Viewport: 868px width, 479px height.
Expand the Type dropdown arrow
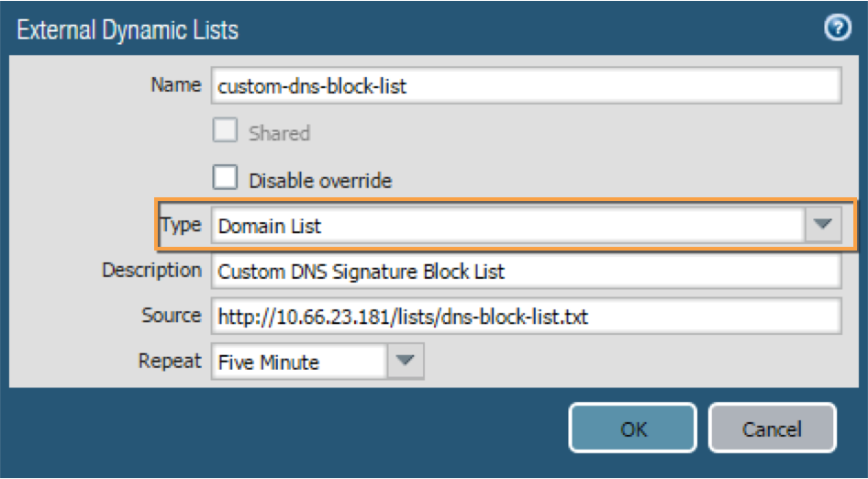[x=823, y=225]
